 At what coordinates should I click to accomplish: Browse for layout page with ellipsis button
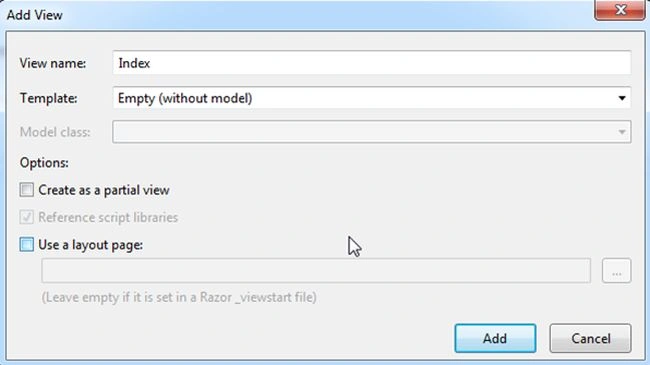click(x=616, y=271)
